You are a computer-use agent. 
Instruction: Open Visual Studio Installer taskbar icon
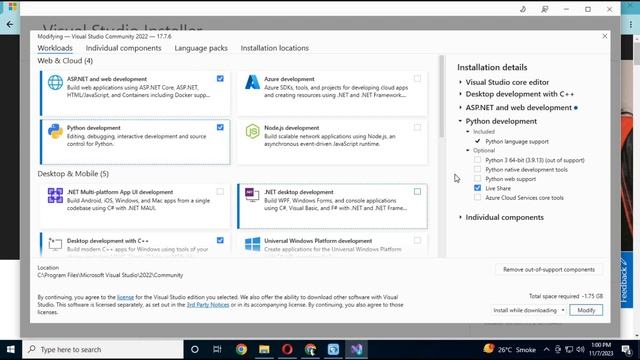point(356,349)
